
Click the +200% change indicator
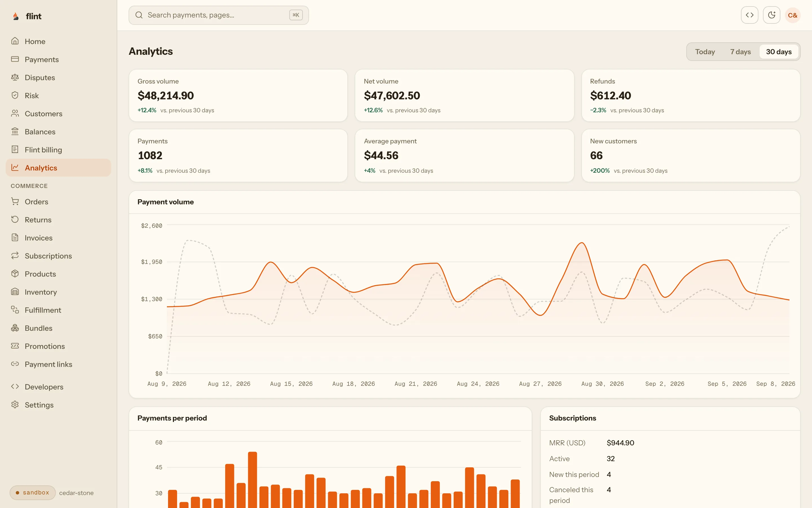point(600,171)
